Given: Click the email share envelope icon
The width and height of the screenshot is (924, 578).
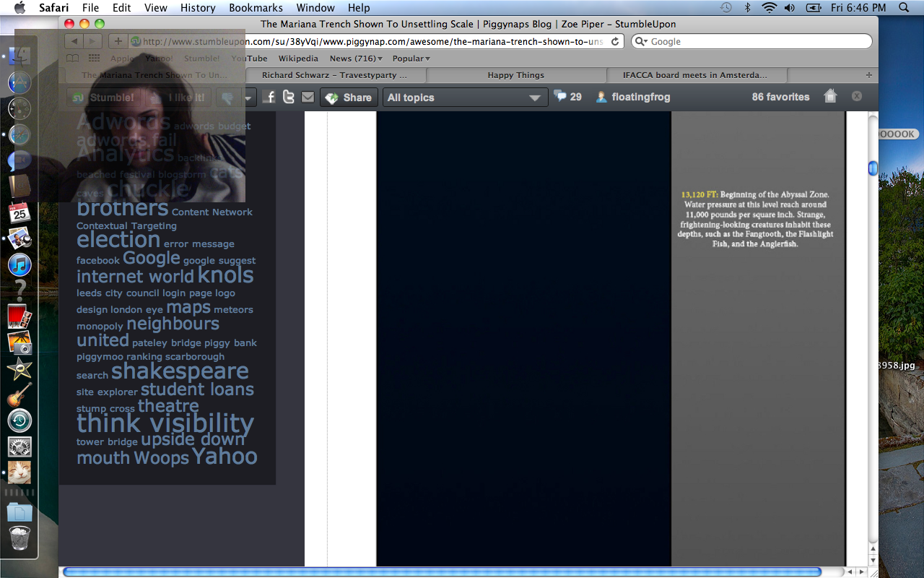Looking at the screenshot, I should [308, 97].
